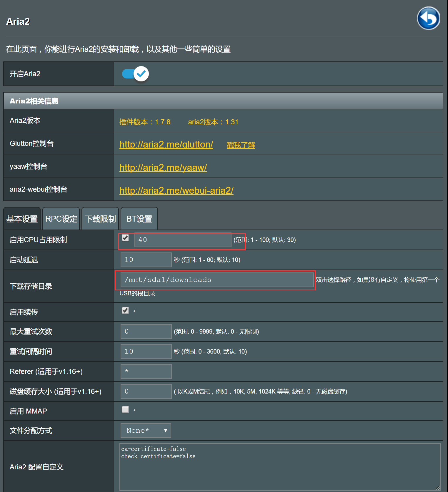Uncheck the 启用续传 checkbox
The width and height of the screenshot is (448, 492).
[x=125, y=310]
